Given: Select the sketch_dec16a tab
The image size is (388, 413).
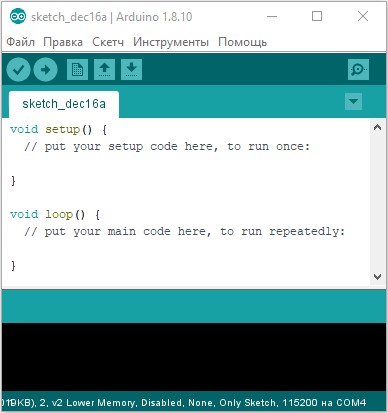Looking at the screenshot, I should pos(64,104).
